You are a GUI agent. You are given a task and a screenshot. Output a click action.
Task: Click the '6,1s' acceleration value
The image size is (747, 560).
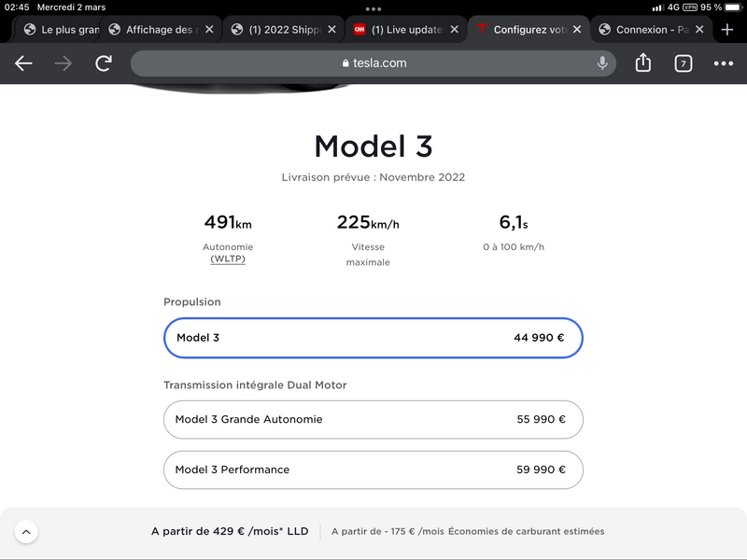[513, 222]
